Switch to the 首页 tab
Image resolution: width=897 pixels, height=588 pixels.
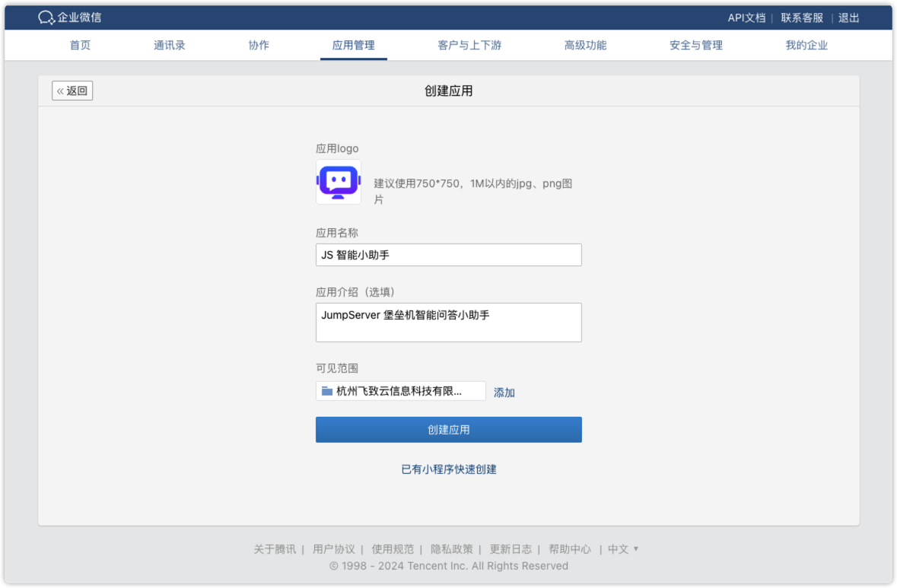(79, 45)
